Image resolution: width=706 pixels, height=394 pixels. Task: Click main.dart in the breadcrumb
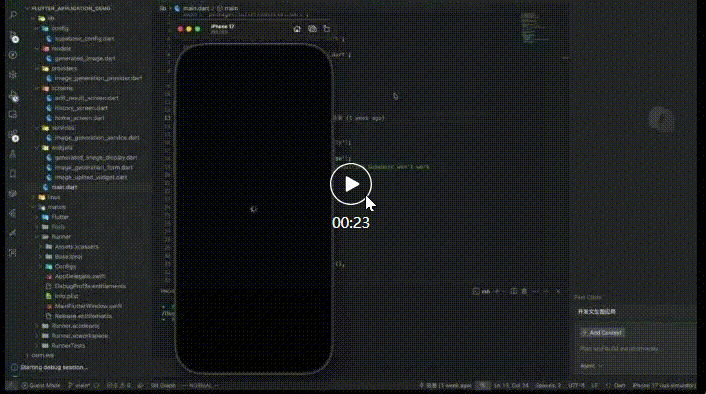(195, 8)
